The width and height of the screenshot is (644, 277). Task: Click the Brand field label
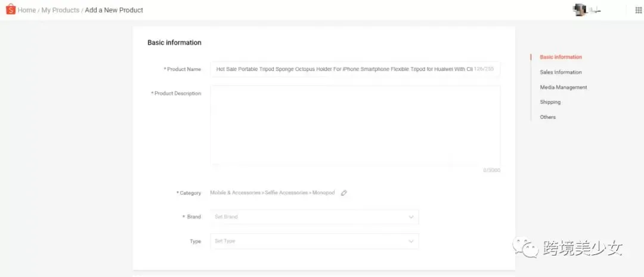click(192, 217)
